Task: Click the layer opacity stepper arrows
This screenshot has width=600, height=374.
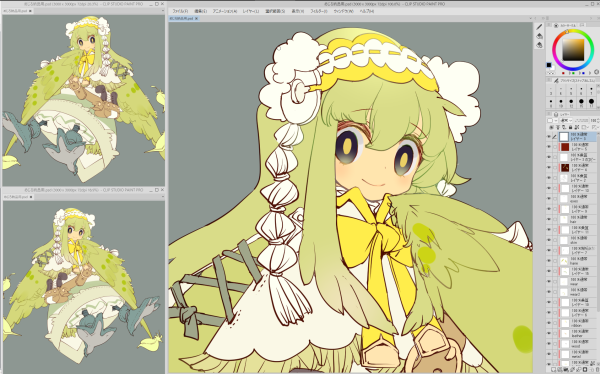Action: point(598,121)
